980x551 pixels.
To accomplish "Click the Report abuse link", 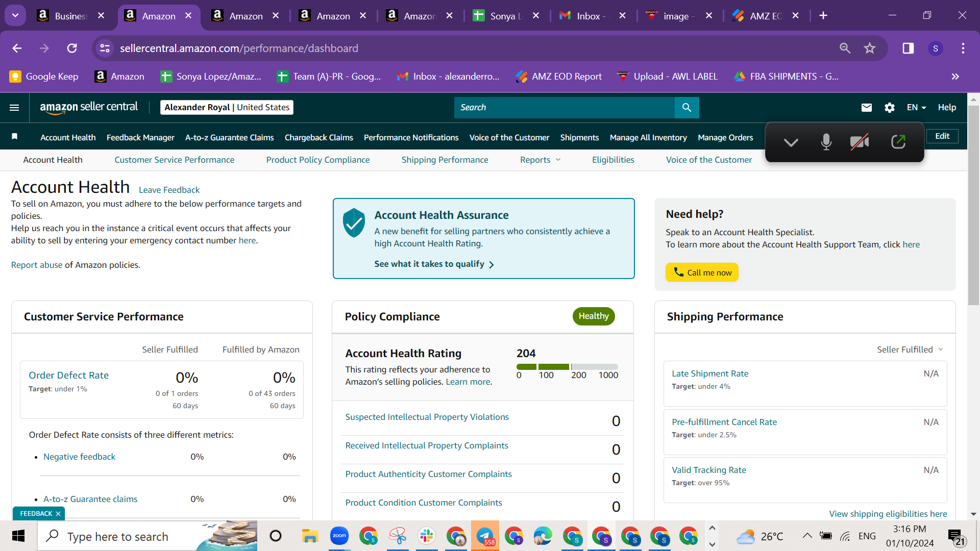I will click(37, 265).
